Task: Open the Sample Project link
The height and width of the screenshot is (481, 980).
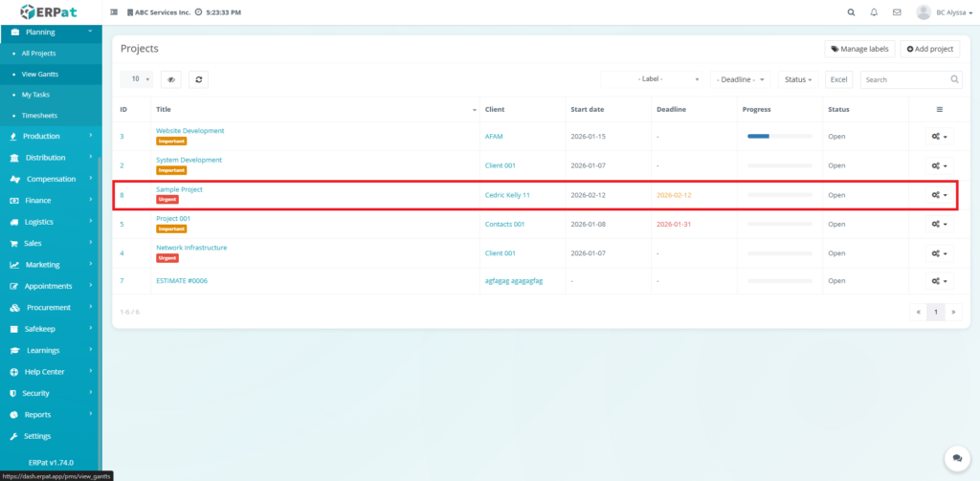Action: 179,189
